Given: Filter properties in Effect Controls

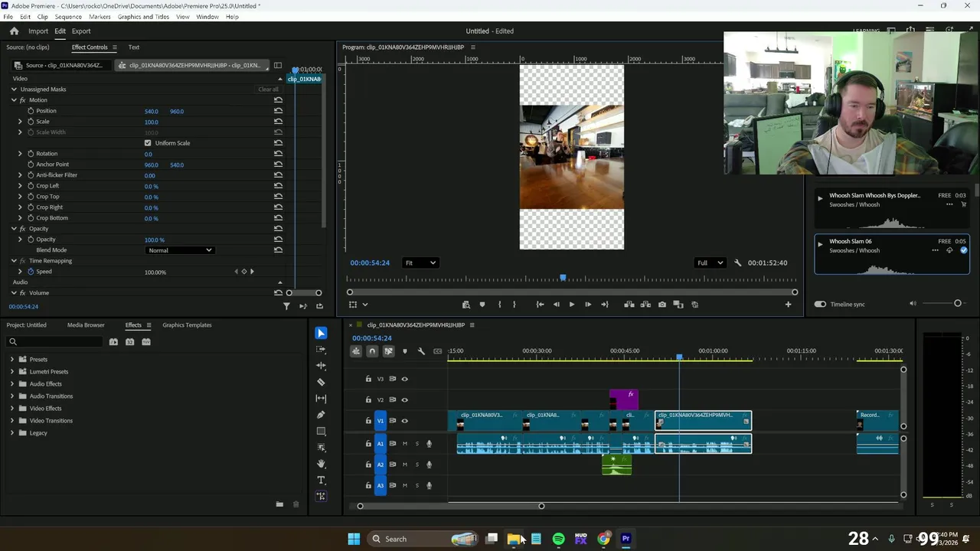Looking at the screenshot, I should click(286, 306).
